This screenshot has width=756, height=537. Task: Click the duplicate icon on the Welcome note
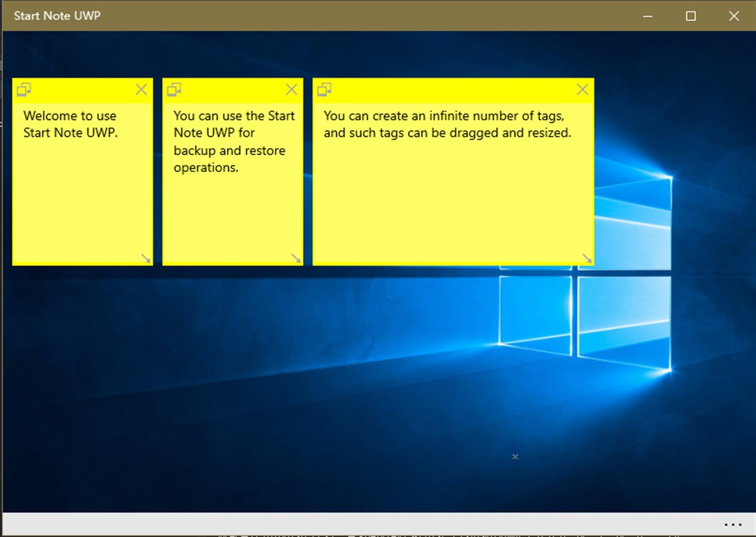point(25,89)
